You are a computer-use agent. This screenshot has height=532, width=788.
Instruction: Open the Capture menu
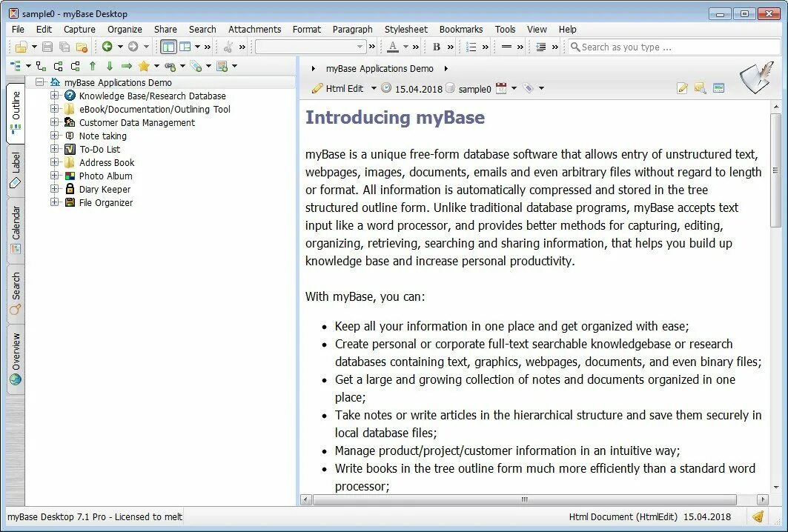(x=79, y=29)
